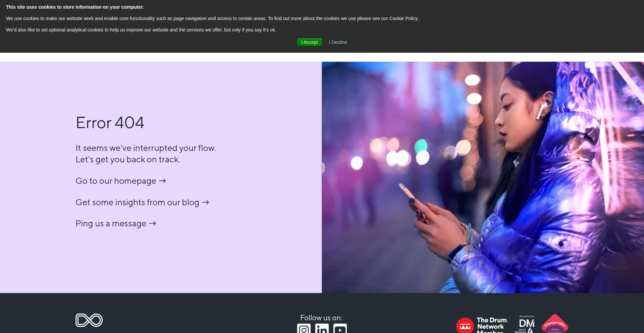Click The Drum Network Member badge
Viewport: 644px width, 333px height.
click(482, 325)
